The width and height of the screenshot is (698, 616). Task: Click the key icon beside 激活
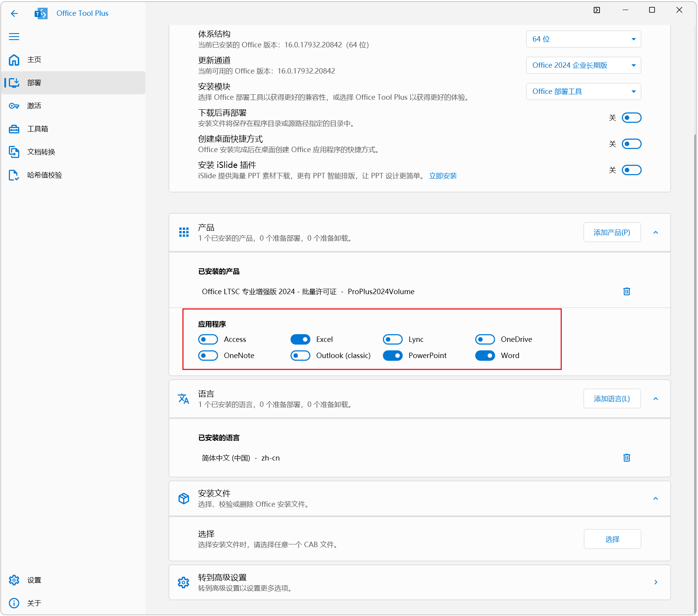coord(14,106)
